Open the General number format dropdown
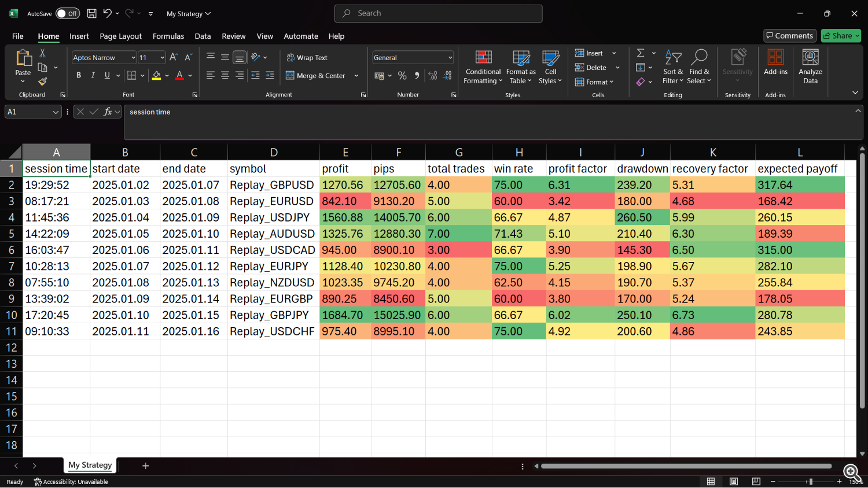The height and width of the screenshot is (488, 868). coord(450,58)
